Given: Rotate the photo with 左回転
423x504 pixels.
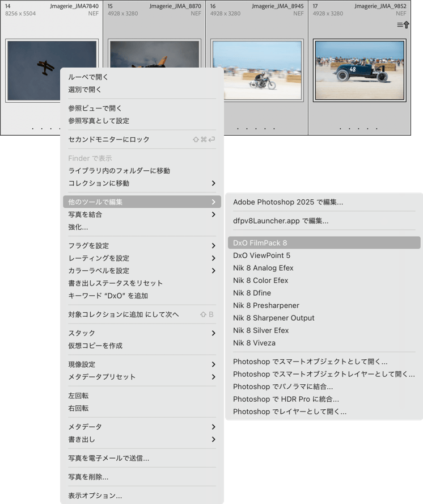Looking at the screenshot, I should pyautogui.click(x=78, y=396).
